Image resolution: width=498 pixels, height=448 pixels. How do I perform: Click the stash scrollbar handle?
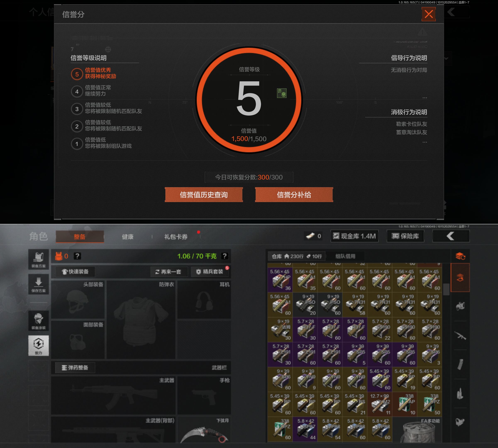(x=446, y=289)
